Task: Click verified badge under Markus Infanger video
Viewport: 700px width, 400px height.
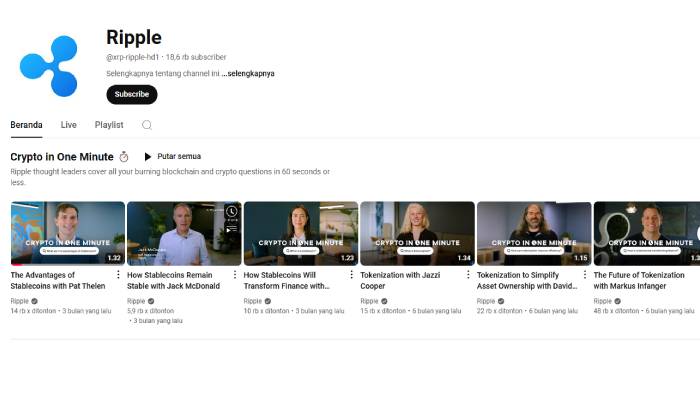Action: click(x=617, y=301)
